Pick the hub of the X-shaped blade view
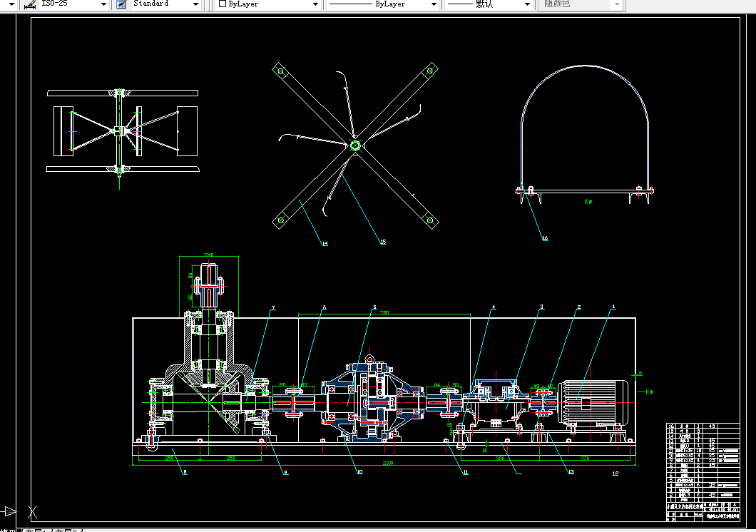The image size is (756, 532). (x=355, y=145)
